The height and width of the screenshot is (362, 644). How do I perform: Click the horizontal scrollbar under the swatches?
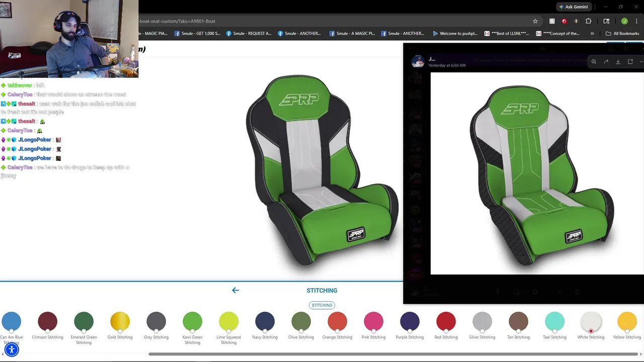click(394, 354)
